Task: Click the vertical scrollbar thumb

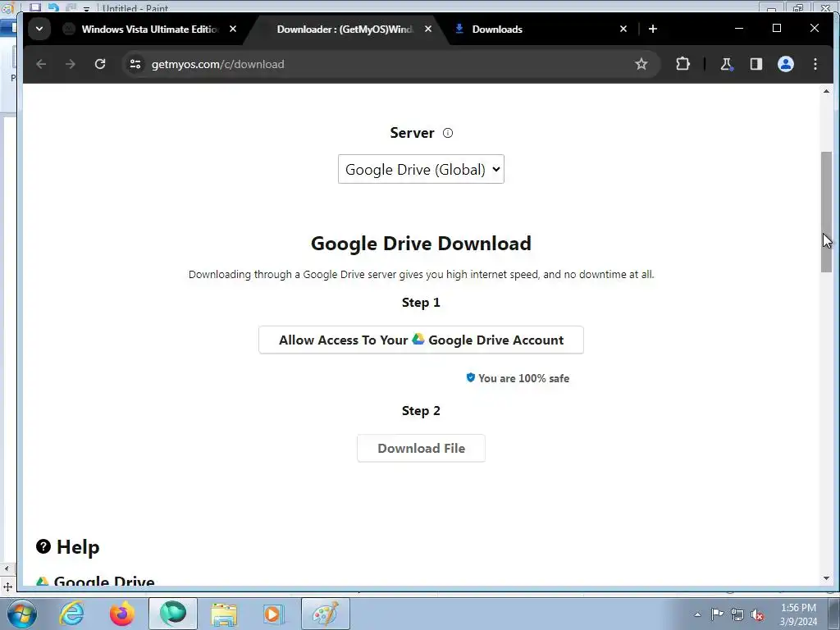Action: 826,212
